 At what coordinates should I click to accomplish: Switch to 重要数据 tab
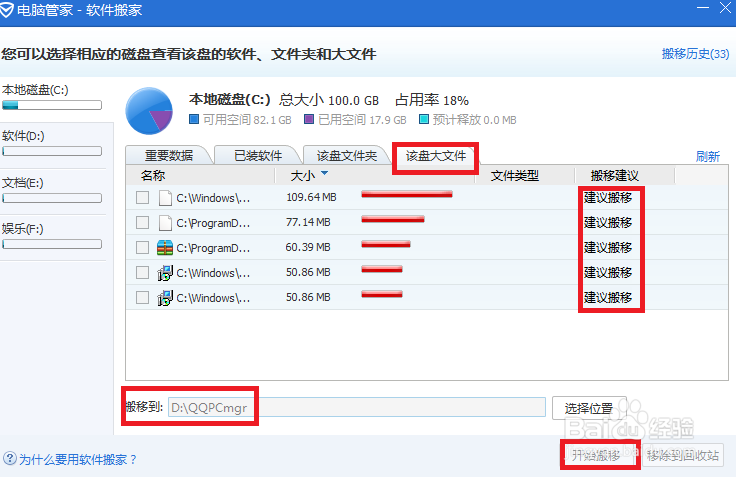[x=169, y=155]
